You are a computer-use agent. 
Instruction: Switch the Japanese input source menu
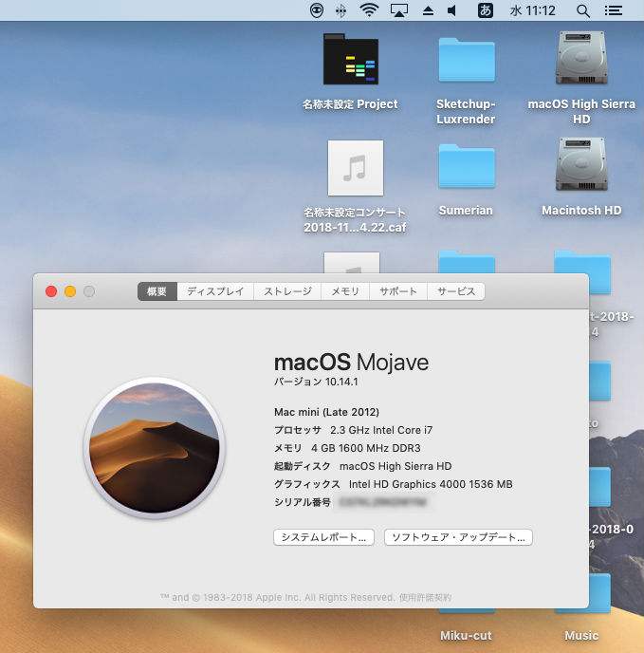coord(486,10)
